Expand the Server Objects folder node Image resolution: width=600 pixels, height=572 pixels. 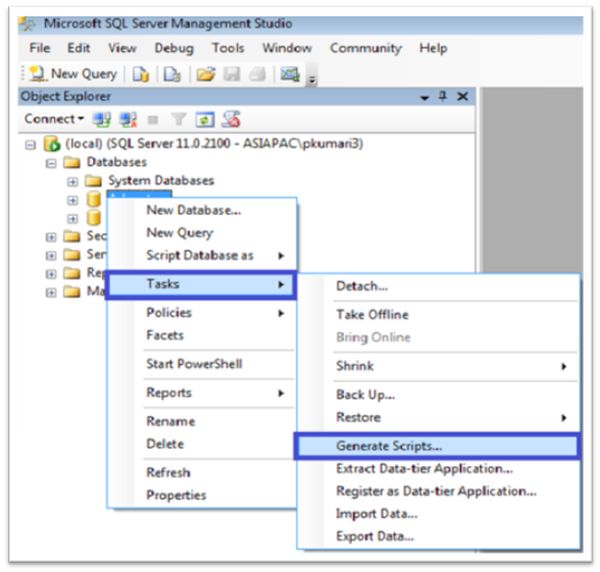tap(51, 256)
